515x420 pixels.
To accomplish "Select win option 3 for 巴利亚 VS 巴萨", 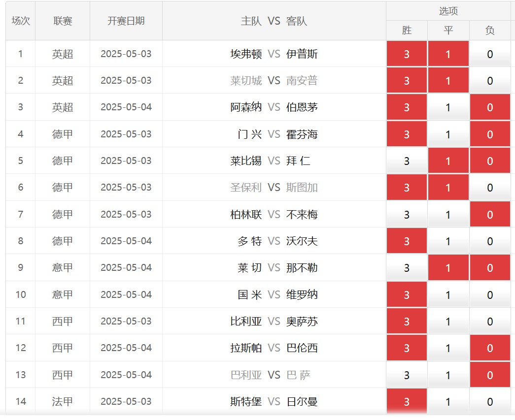I will point(407,375).
